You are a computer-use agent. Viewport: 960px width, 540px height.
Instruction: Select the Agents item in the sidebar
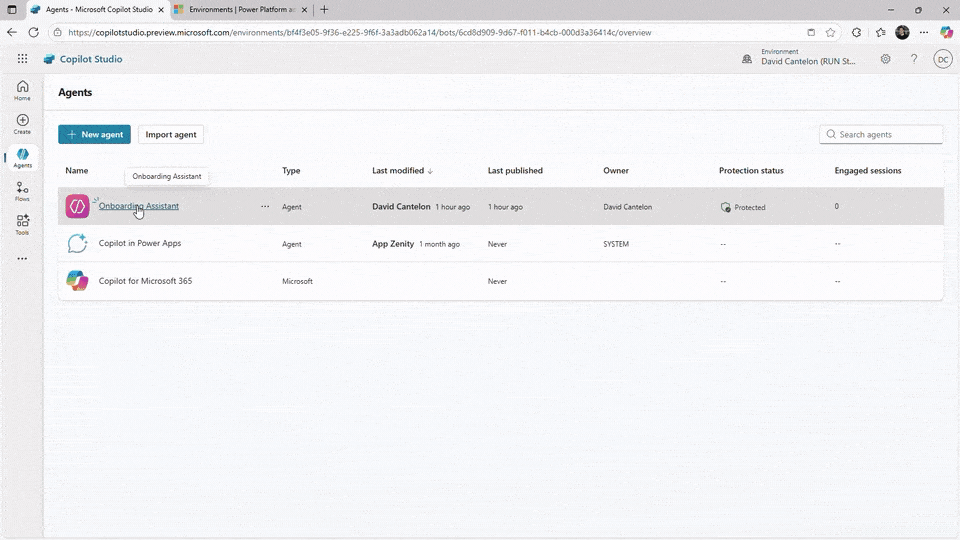pyautogui.click(x=22, y=157)
